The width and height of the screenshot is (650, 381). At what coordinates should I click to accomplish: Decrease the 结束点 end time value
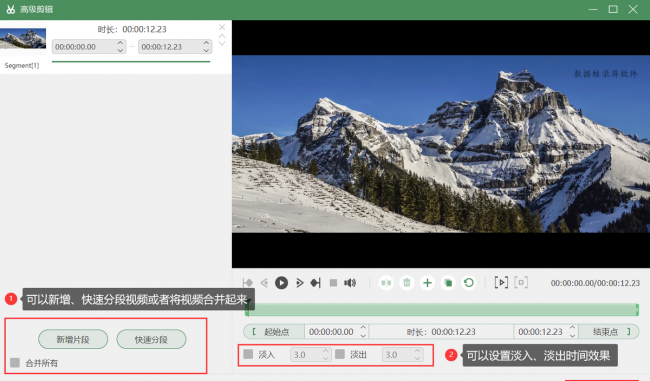572,335
